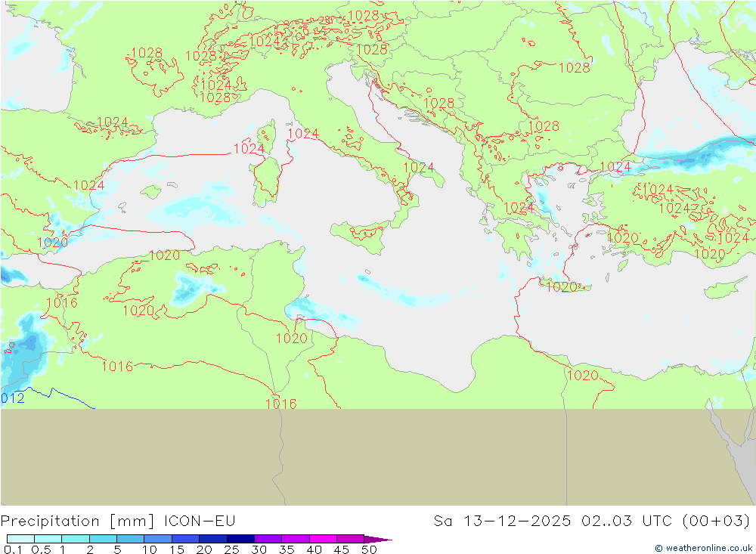Click the legend value '25'

(232, 549)
